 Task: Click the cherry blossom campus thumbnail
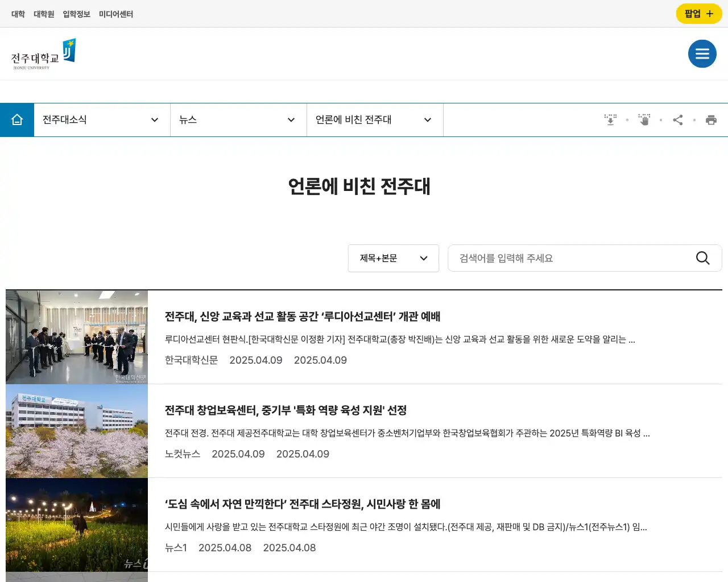pos(77,431)
